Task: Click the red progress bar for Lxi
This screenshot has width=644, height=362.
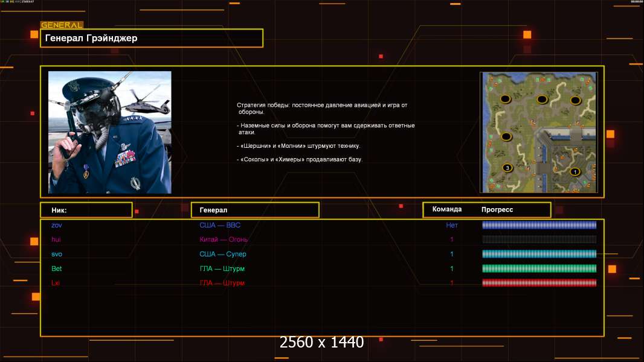Action: click(539, 283)
